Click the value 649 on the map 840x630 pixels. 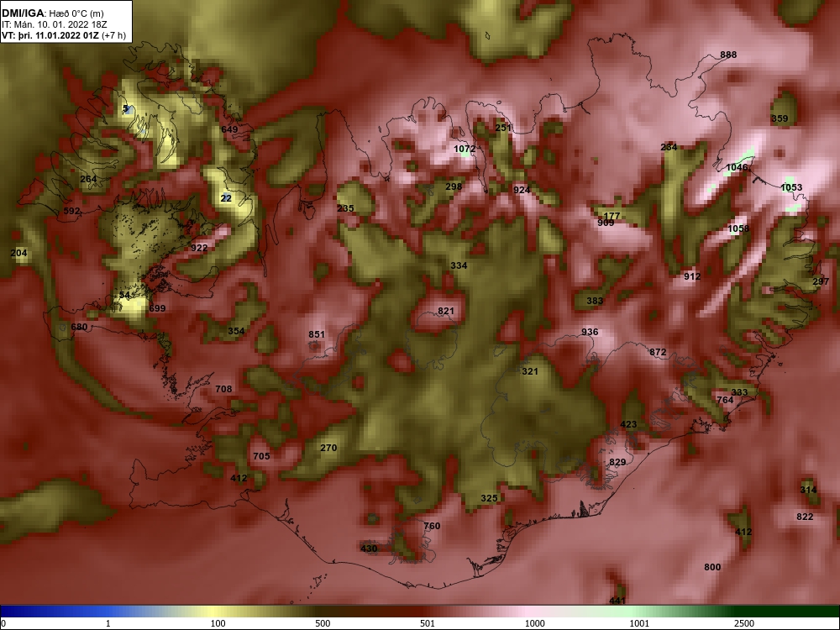[229, 129]
